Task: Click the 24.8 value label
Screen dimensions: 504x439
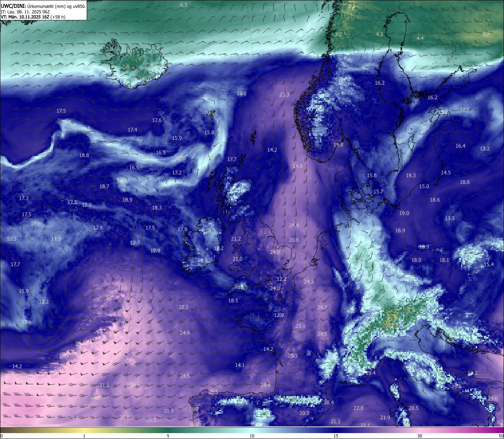Action: (x=298, y=166)
